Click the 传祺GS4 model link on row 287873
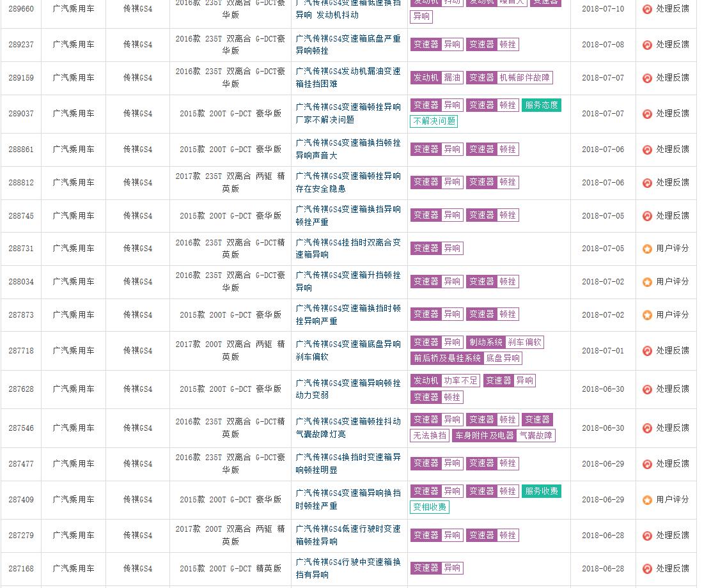 (x=137, y=314)
